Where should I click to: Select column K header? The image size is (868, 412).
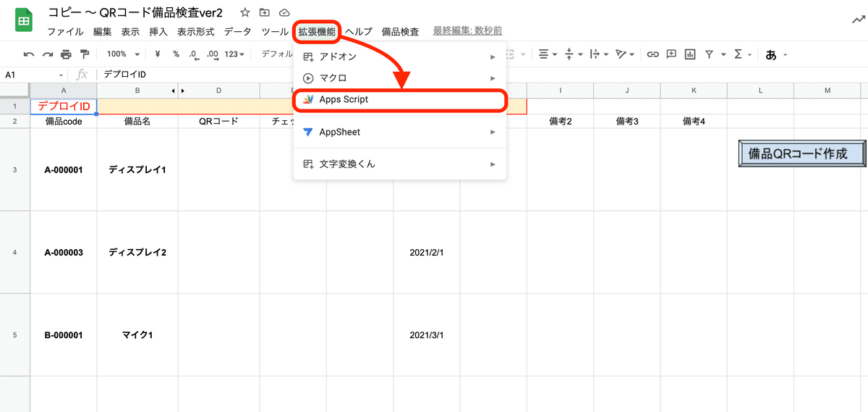click(x=694, y=91)
